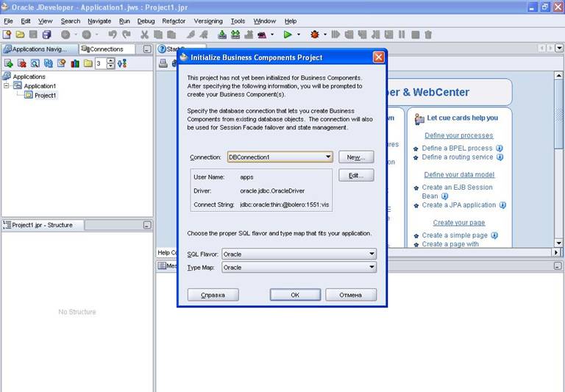Click the printer icon in Start Page toolbar
Viewport: 565px width, 392px height.
click(163, 63)
